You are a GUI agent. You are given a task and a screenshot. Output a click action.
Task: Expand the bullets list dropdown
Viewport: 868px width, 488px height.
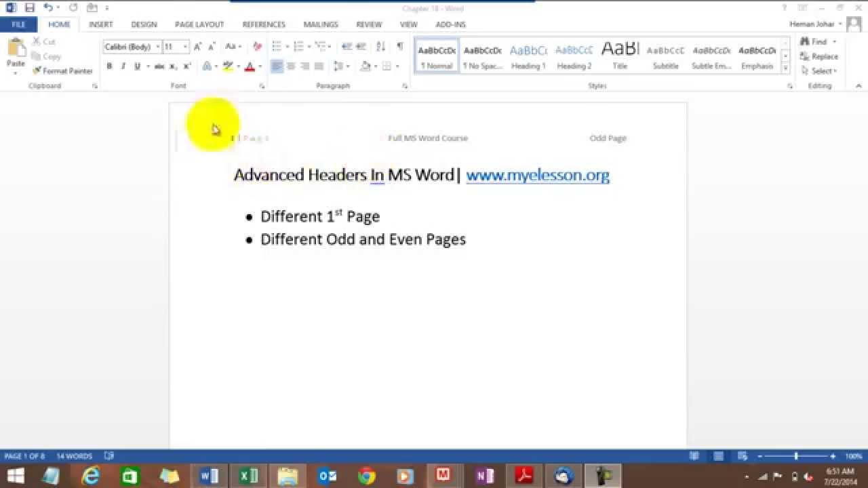[288, 47]
